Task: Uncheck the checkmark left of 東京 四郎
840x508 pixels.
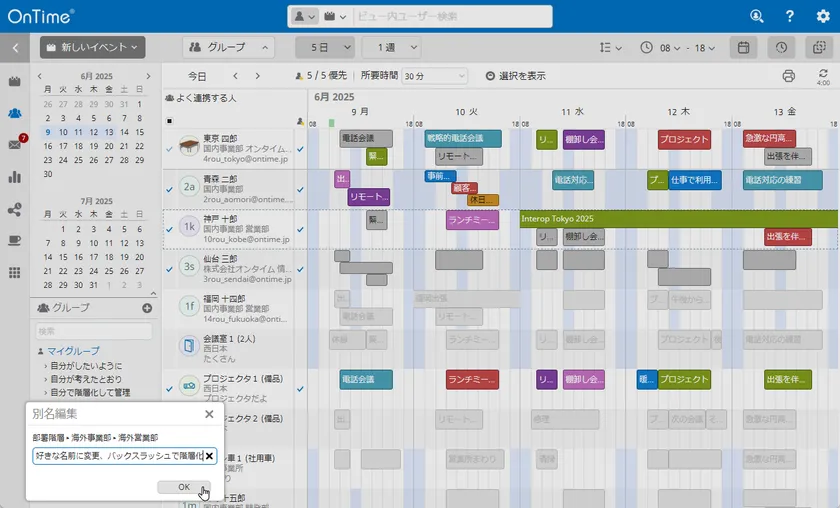Action: (169, 147)
